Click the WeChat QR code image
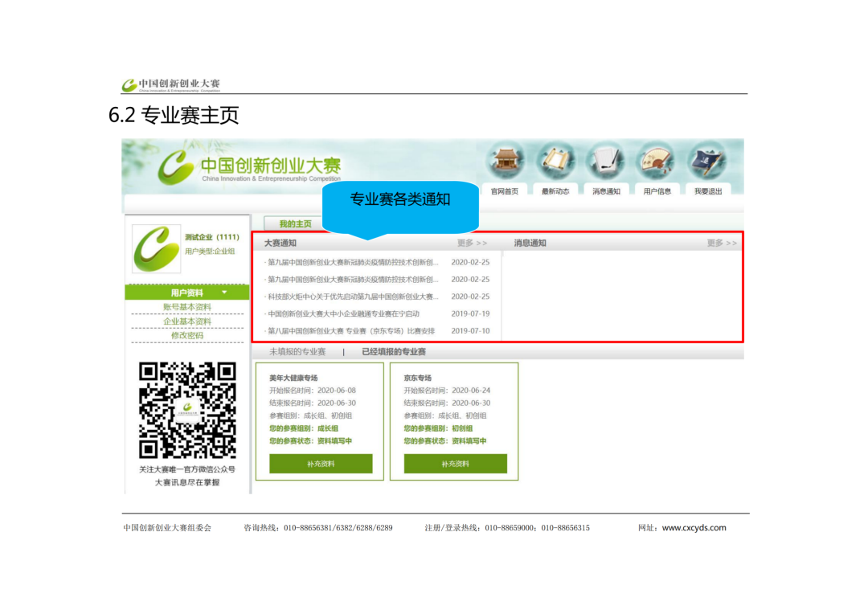Screen dimensions: 868x614 [x=187, y=410]
